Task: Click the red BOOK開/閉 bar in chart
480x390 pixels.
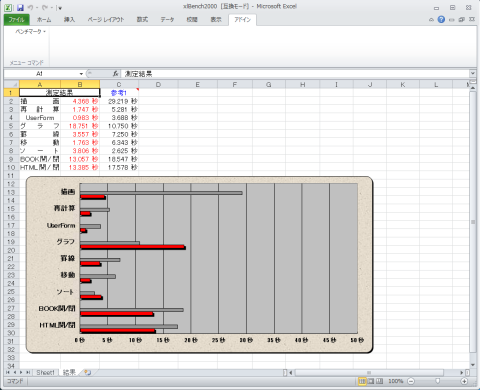Action: pyautogui.click(x=117, y=314)
